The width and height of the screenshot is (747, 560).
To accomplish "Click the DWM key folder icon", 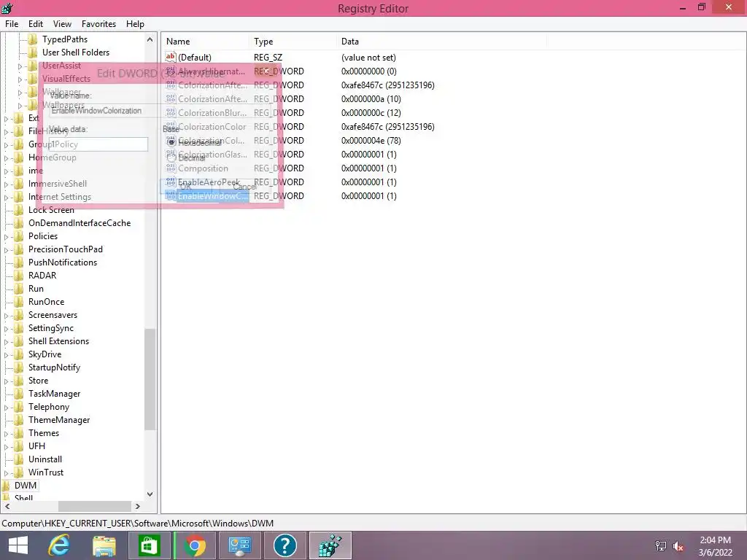I will 6,485.
